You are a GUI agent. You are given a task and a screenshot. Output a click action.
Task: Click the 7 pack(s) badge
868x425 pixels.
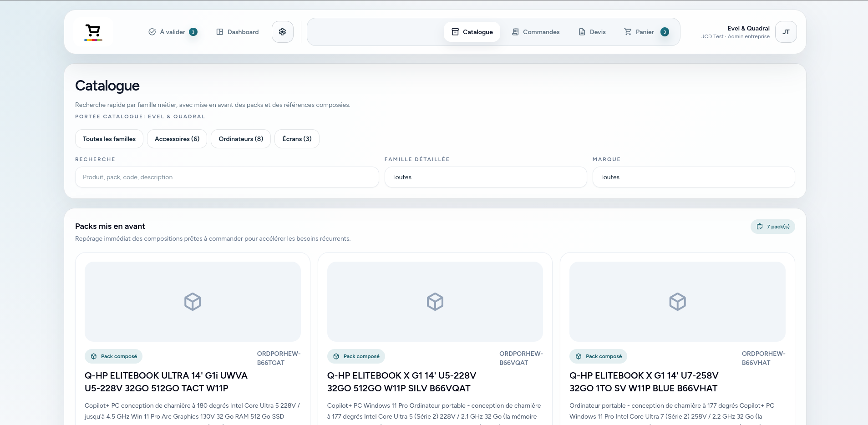[773, 227]
